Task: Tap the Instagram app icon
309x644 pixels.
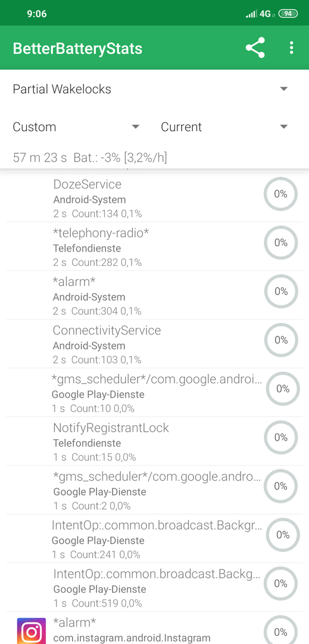Action: (32, 630)
